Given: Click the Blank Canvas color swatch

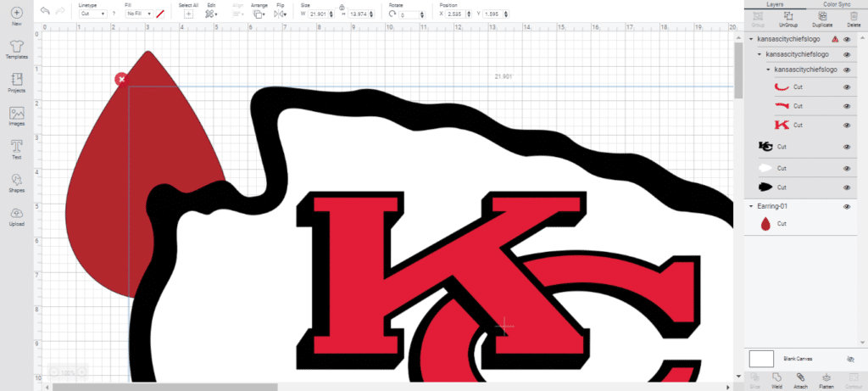Looking at the screenshot, I should tap(761, 359).
